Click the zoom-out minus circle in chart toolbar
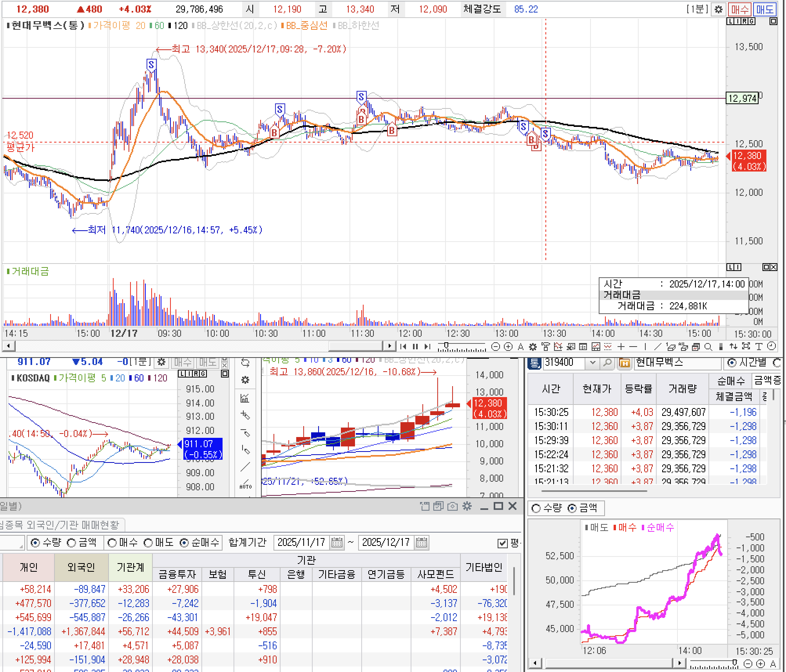This screenshot has width=786, height=672. coord(496,347)
